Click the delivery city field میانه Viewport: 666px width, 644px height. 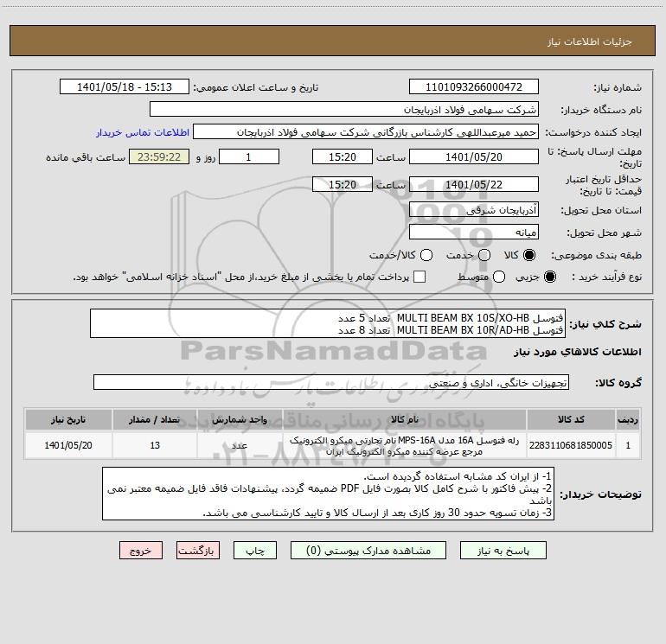(x=474, y=233)
